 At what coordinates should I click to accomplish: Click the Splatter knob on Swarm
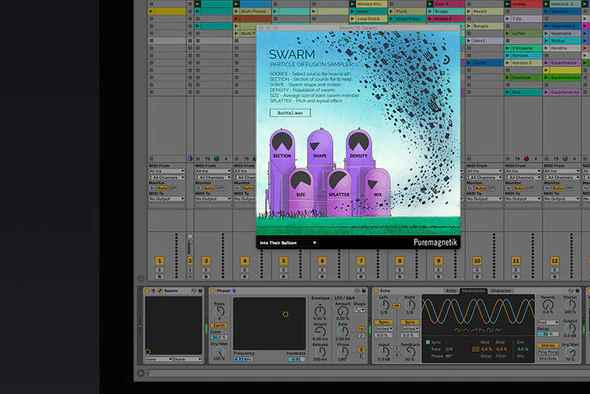click(338, 181)
